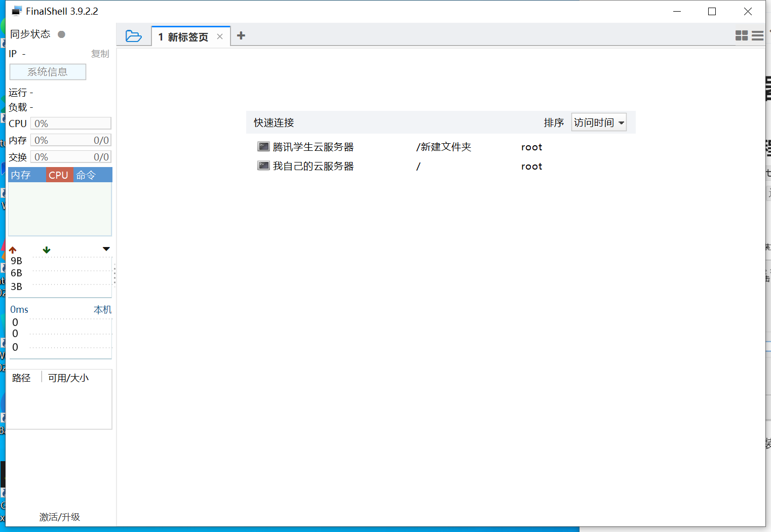Switch to grid layout view
771x532 pixels.
(742, 35)
